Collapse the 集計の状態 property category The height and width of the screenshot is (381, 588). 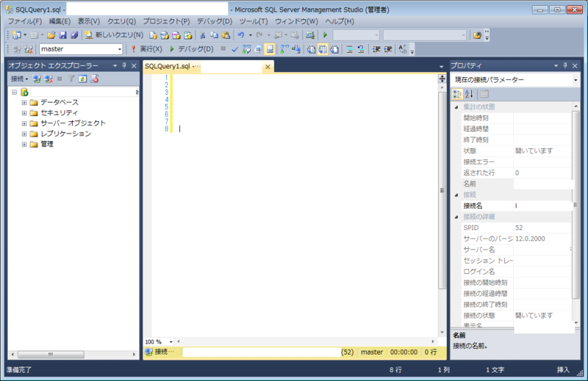pos(456,107)
